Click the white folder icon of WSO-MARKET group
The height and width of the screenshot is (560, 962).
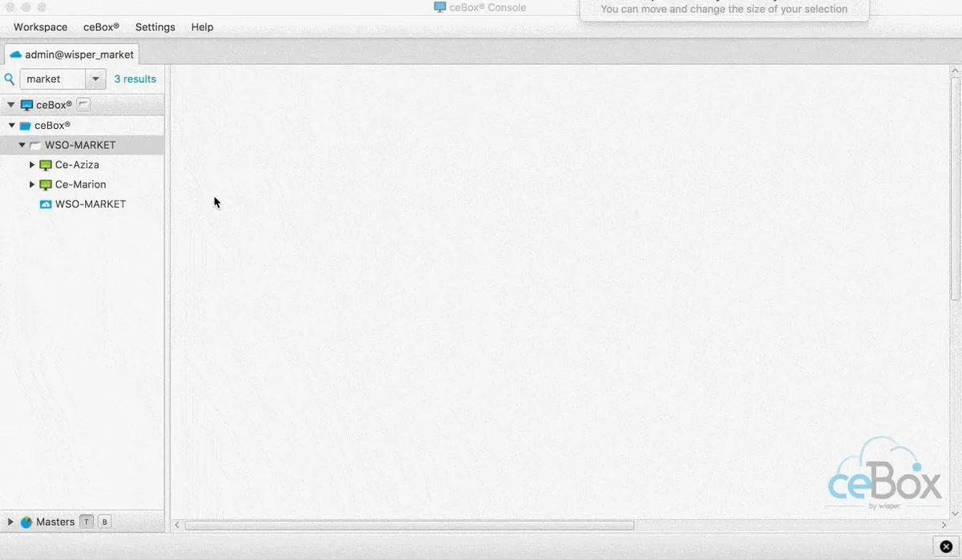tap(35, 146)
